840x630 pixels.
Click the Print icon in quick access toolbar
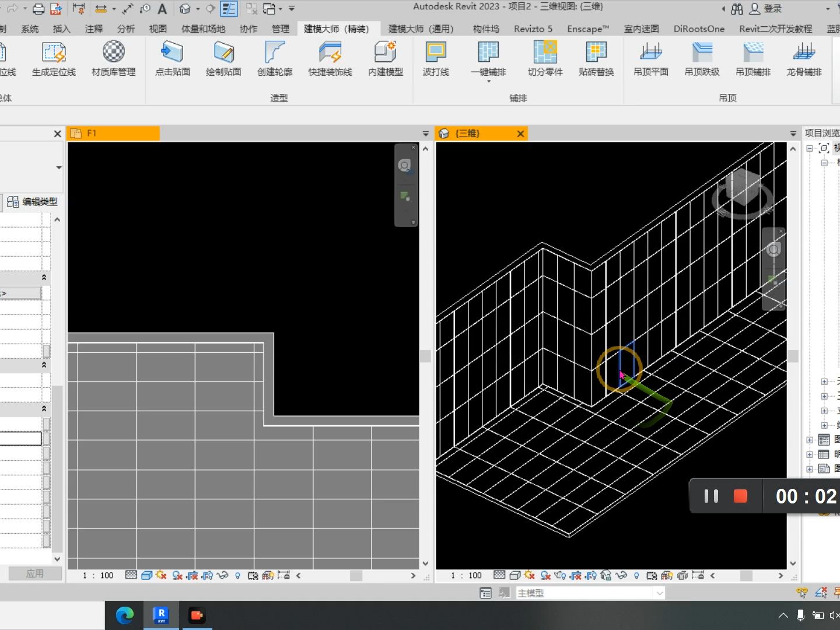point(38,9)
